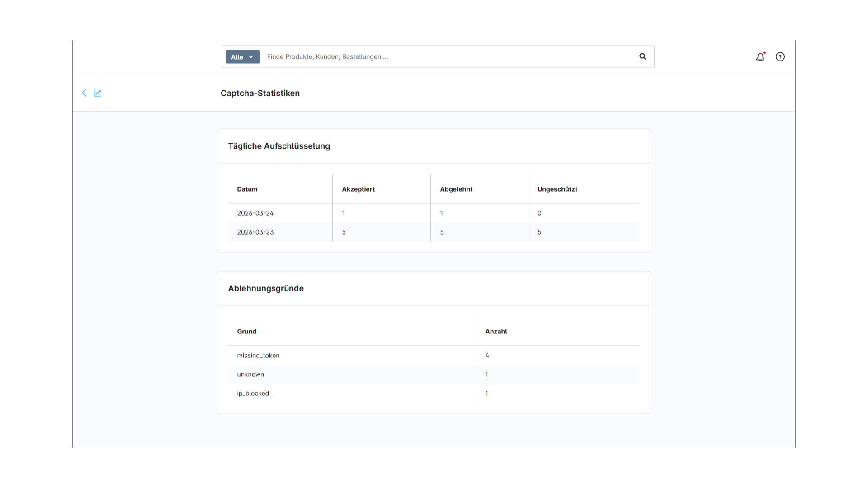Click the Grund column header
The width and height of the screenshot is (868, 488).
247,331
